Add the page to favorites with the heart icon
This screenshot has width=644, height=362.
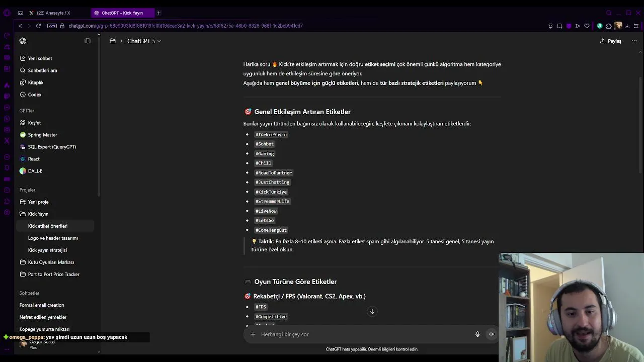coord(587,26)
